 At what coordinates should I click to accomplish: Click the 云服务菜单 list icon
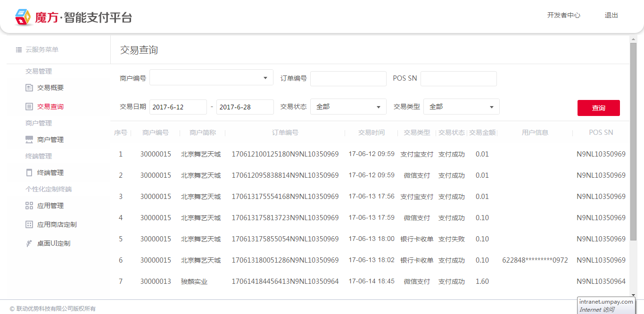click(x=19, y=50)
